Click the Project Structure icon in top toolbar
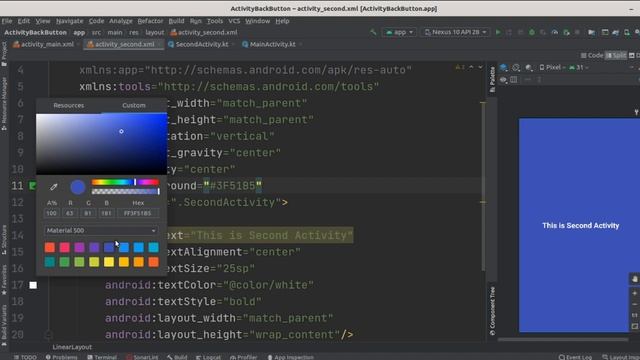Viewport: 640px width, 360px height. click(591, 32)
